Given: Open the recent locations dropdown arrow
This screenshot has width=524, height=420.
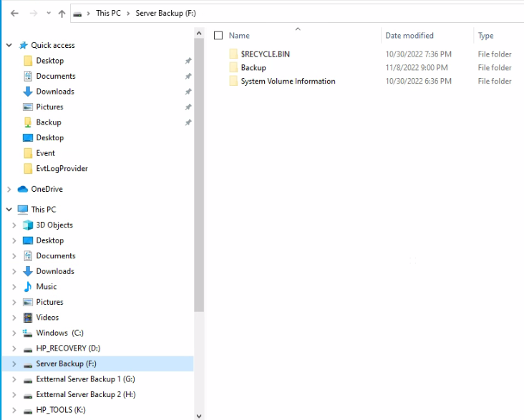Looking at the screenshot, I should coord(49,14).
